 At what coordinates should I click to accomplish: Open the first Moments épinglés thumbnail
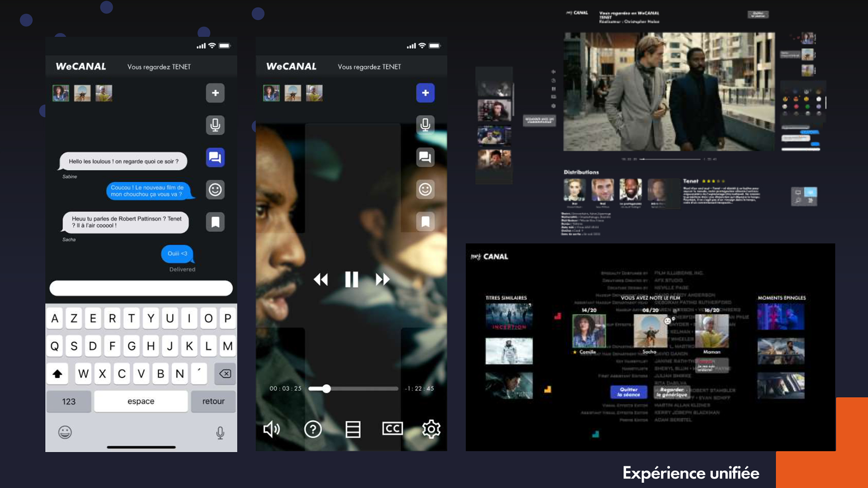tap(781, 317)
